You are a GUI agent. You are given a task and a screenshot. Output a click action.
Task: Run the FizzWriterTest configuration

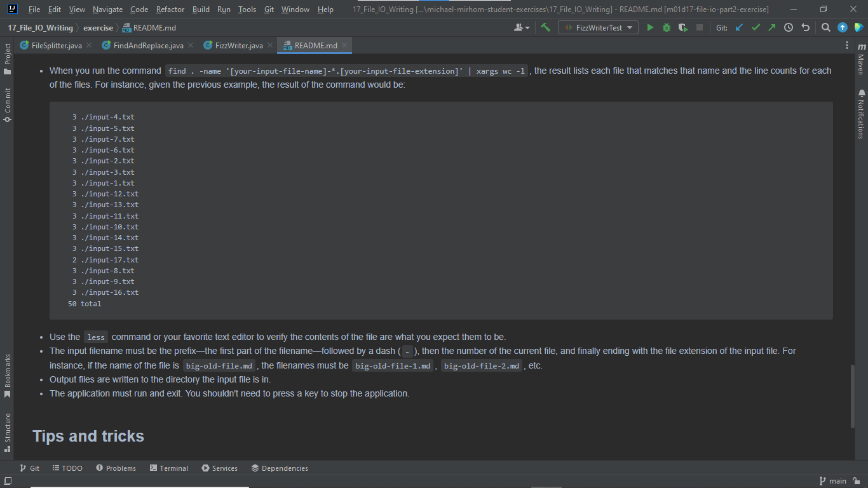[649, 28]
